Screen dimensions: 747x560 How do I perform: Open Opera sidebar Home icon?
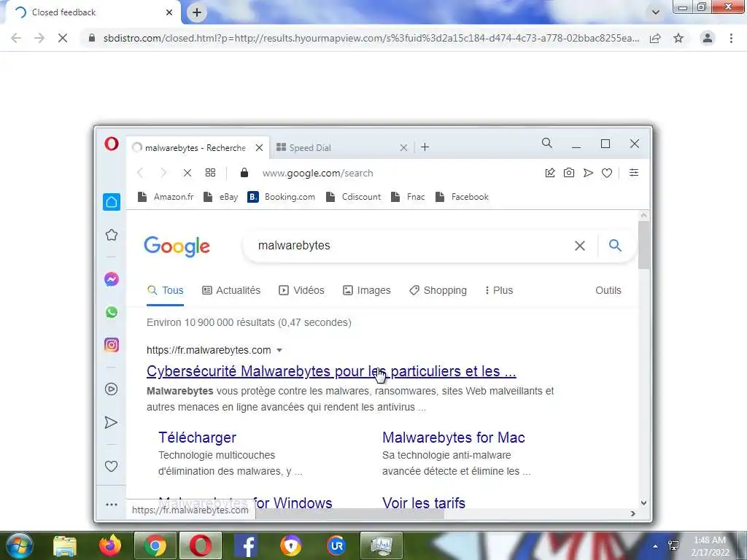(x=112, y=202)
